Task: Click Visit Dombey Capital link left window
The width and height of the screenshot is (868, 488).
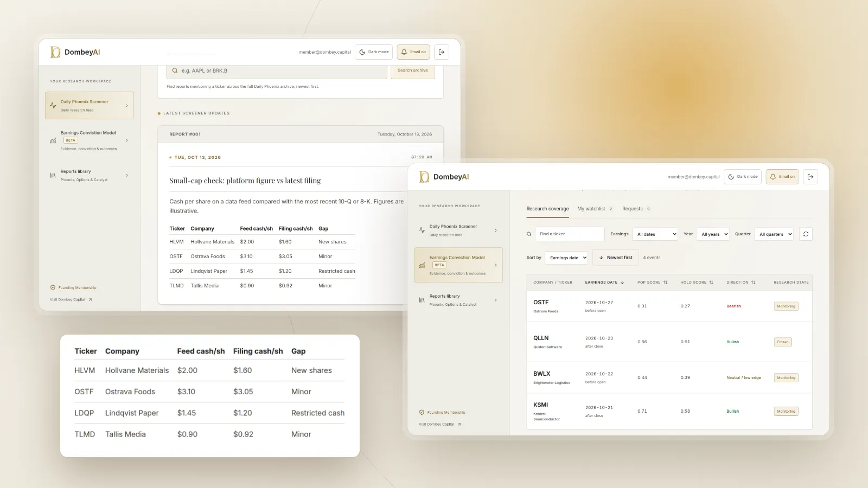Action: 71,299
